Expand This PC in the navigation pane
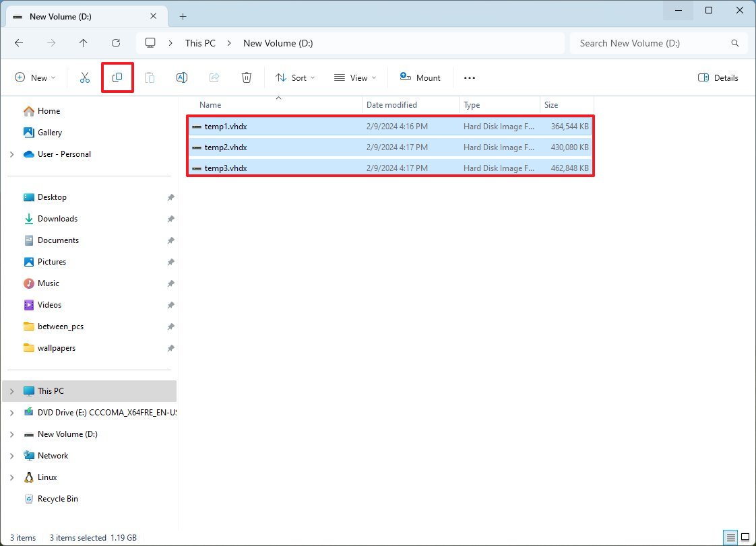The image size is (756, 546). (11, 390)
